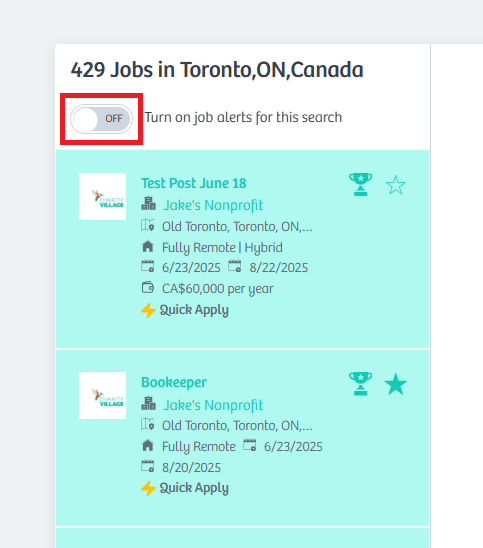
Task: Open Jake's Nonprofit link under Test Post
Action: pos(213,205)
